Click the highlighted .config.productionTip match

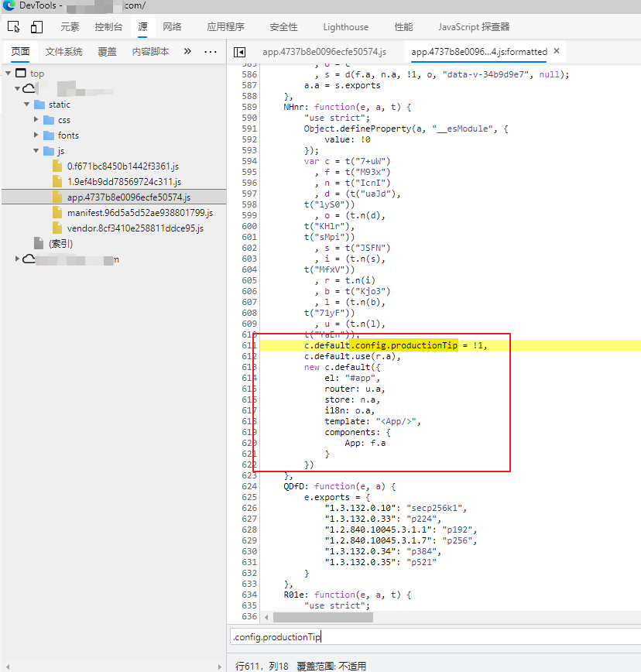pos(404,345)
